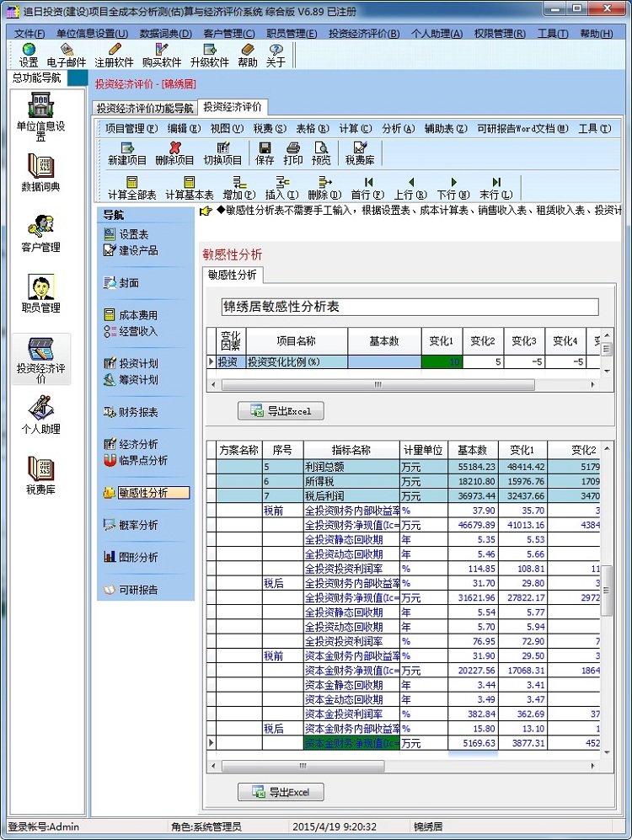Open 电子邮件 from the top toolbar

point(67,56)
